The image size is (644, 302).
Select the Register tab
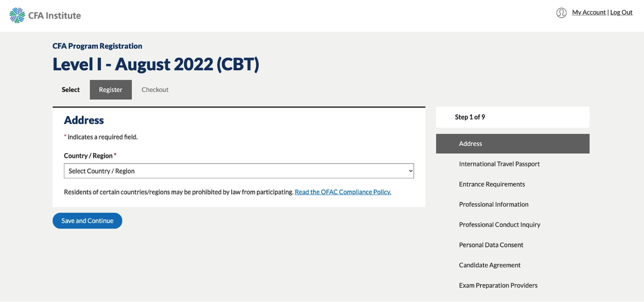point(111,90)
